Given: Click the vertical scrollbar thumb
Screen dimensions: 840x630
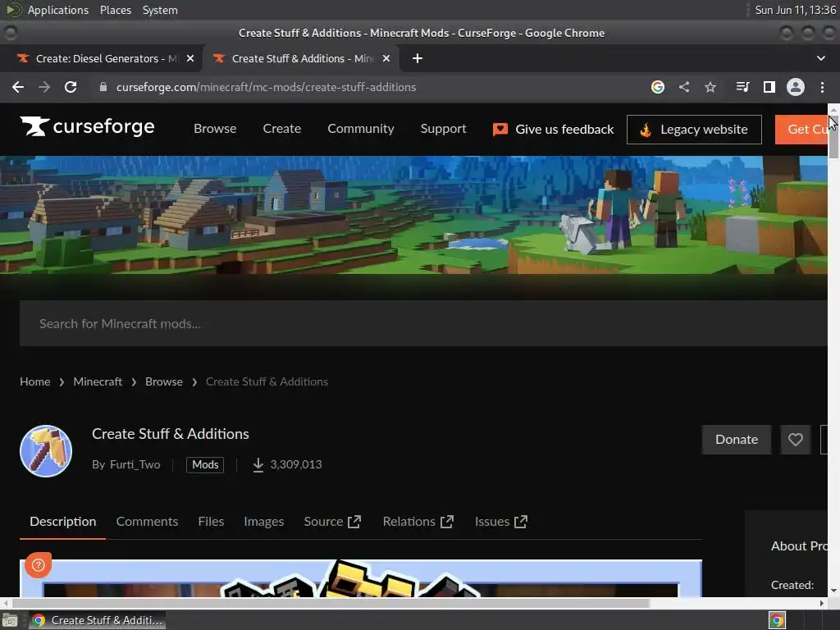Looking at the screenshot, I should [x=833, y=137].
